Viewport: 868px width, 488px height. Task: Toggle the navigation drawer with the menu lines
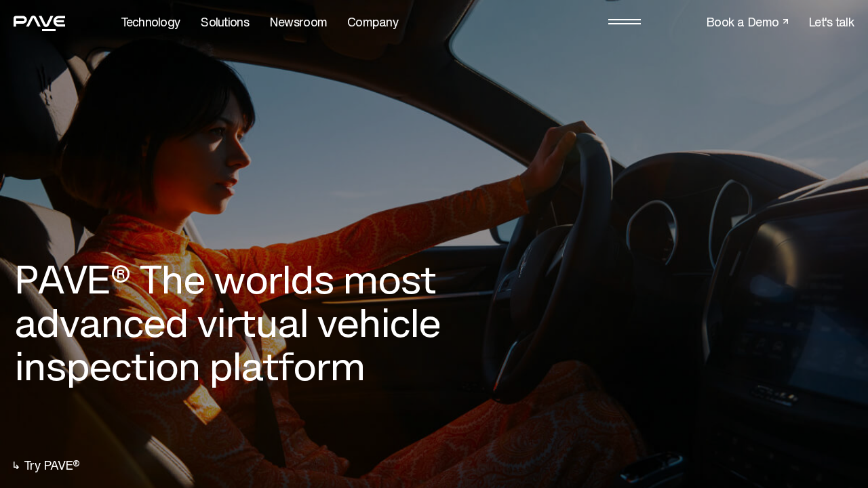pos(624,21)
